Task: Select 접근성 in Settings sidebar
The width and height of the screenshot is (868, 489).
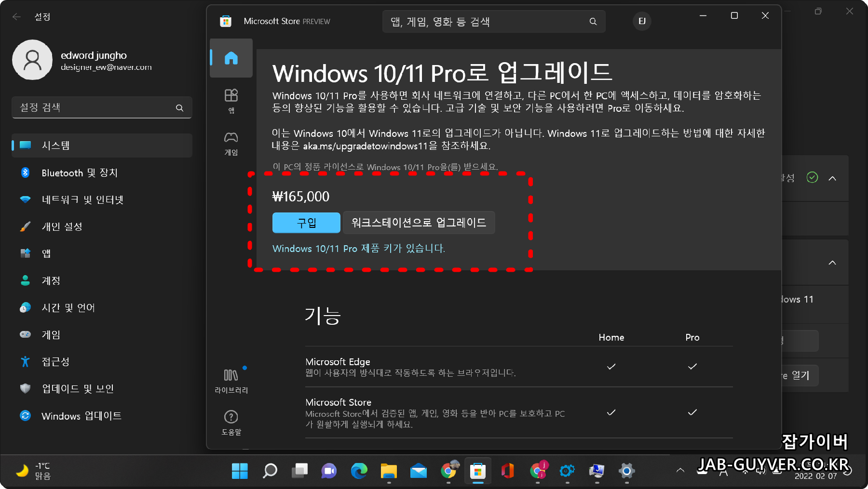Action: tap(102, 361)
